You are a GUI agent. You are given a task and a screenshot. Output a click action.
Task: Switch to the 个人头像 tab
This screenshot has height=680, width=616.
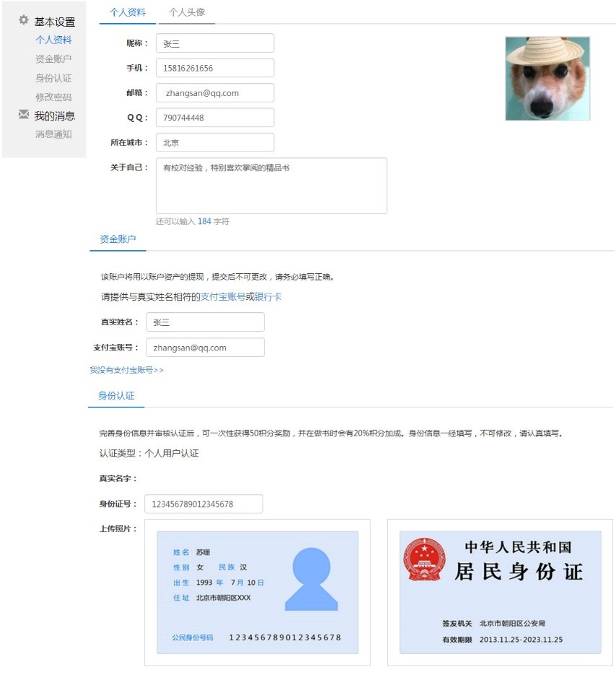point(187,12)
